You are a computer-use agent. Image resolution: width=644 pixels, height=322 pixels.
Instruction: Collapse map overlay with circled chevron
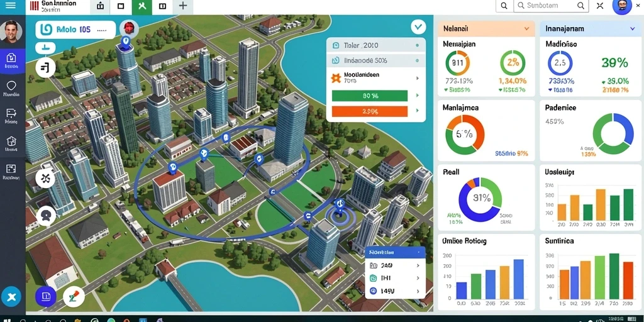[418, 28]
